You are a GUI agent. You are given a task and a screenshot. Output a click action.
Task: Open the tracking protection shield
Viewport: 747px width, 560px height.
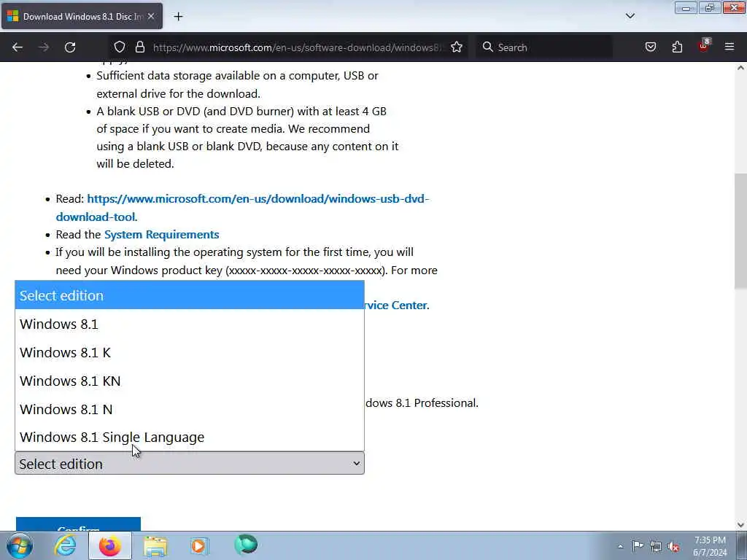coord(120,47)
